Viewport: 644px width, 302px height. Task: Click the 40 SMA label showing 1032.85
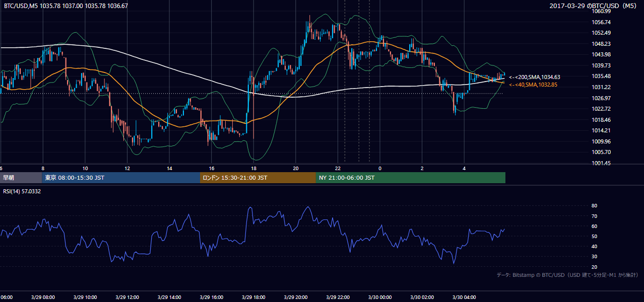(x=533, y=85)
